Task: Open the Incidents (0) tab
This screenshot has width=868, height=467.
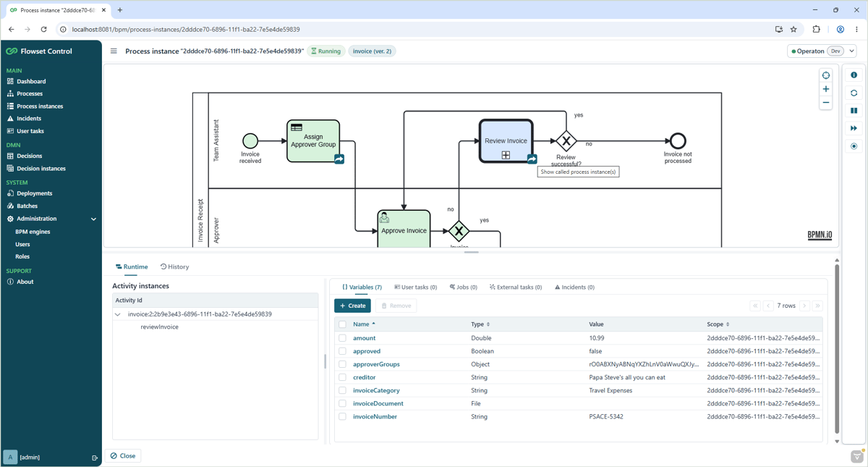Action: pyautogui.click(x=574, y=287)
